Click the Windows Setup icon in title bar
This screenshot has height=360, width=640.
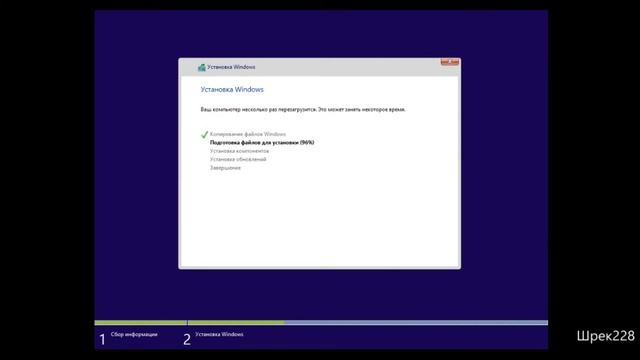[x=201, y=67]
